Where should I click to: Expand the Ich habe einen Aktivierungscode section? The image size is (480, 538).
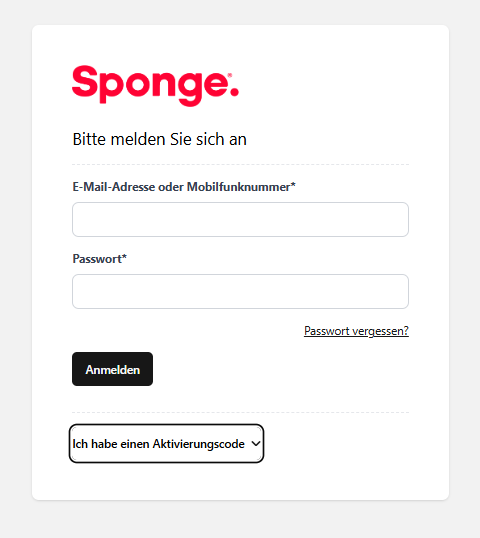(166, 444)
